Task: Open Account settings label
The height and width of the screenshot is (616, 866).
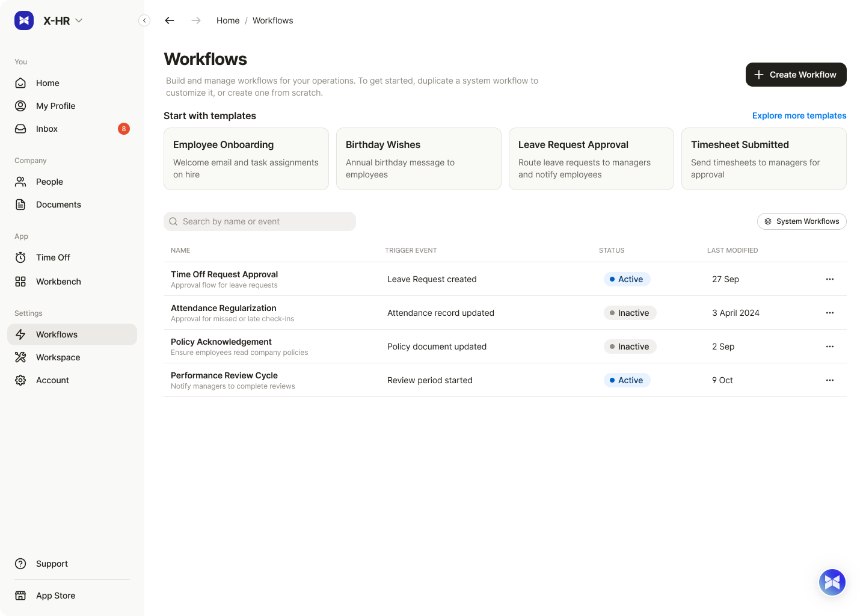Action: point(52,380)
